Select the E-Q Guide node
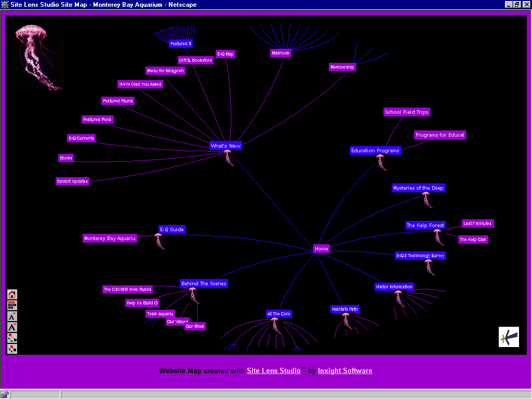532x399 pixels. [x=172, y=229]
